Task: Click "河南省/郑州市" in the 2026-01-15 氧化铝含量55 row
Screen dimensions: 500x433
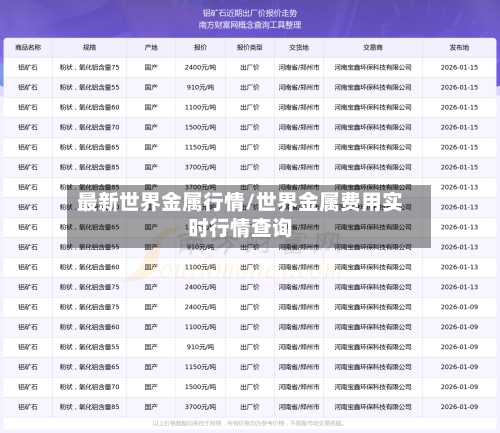Action: pos(299,87)
